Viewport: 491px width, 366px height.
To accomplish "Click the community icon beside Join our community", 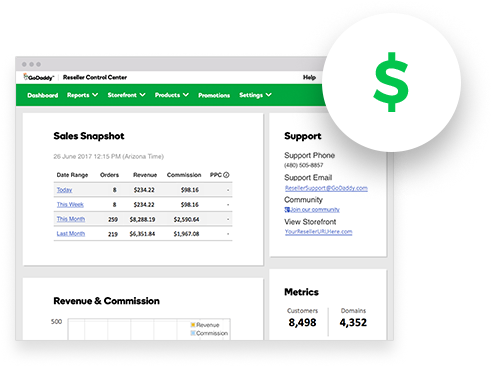I will (287, 209).
